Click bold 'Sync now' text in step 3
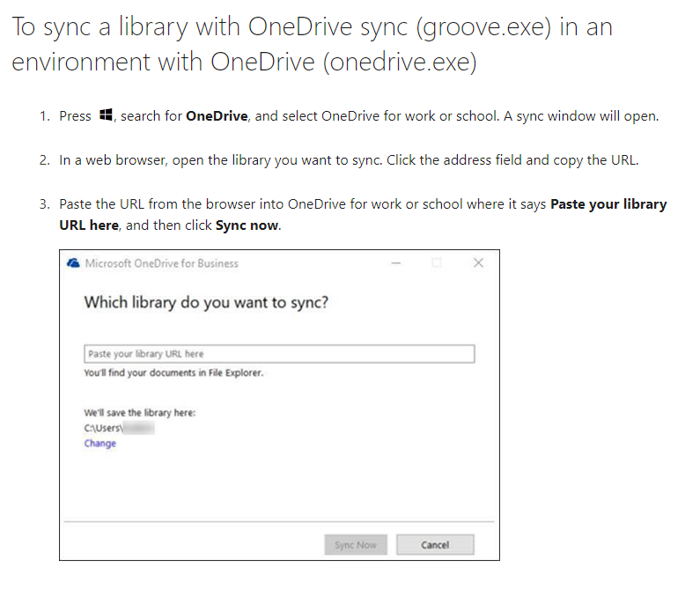This screenshot has height=598, width=700. [247, 225]
